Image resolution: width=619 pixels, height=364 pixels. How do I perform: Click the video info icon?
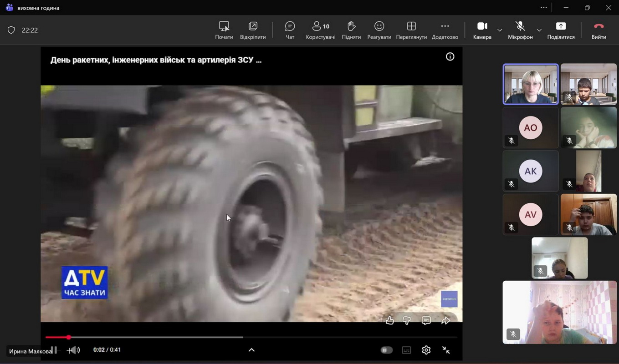450,56
